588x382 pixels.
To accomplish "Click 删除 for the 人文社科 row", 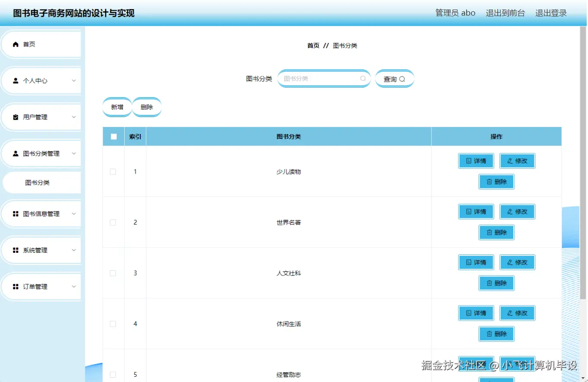I will (x=497, y=283).
